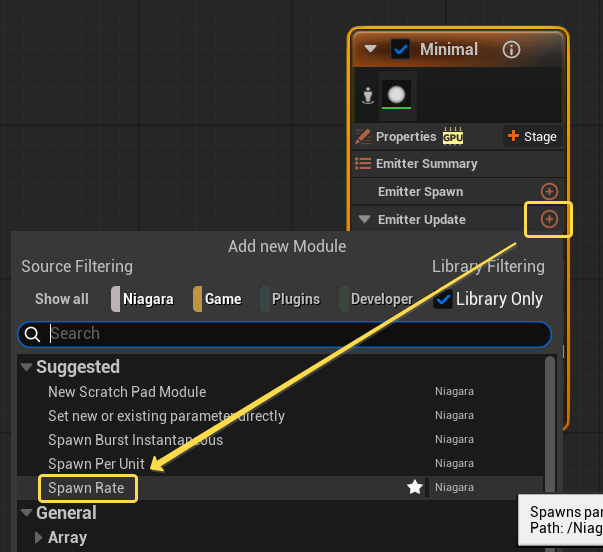Expand the Array subcategory
Image resolution: width=603 pixels, height=552 pixels.
tap(38, 537)
